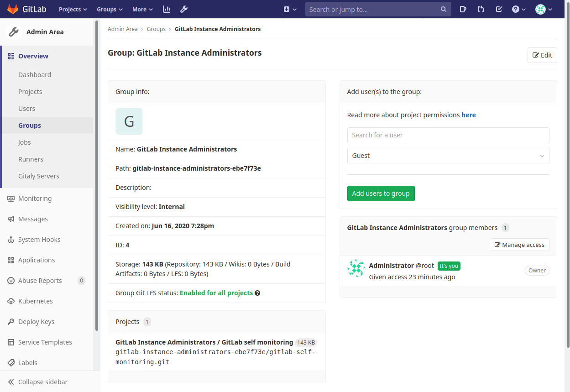Open the project permissions 'here' link

(469, 115)
